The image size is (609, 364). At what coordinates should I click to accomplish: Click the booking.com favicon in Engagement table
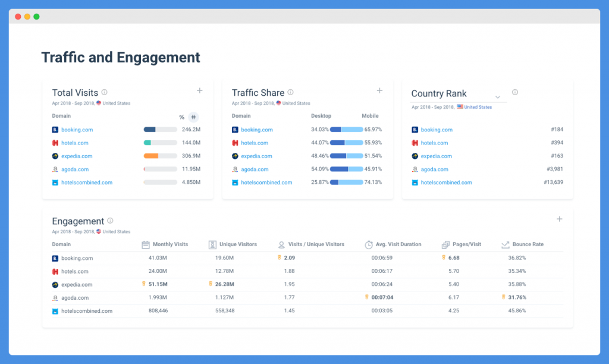click(x=55, y=258)
